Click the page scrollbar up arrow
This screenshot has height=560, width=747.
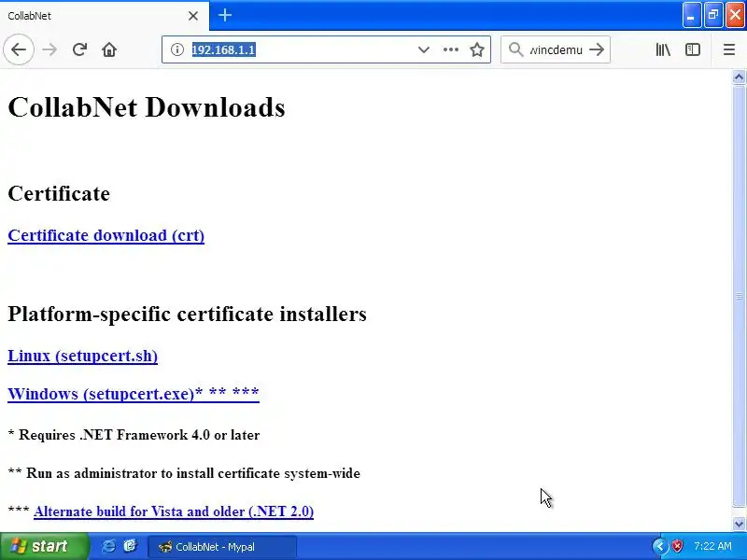click(x=739, y=77)
